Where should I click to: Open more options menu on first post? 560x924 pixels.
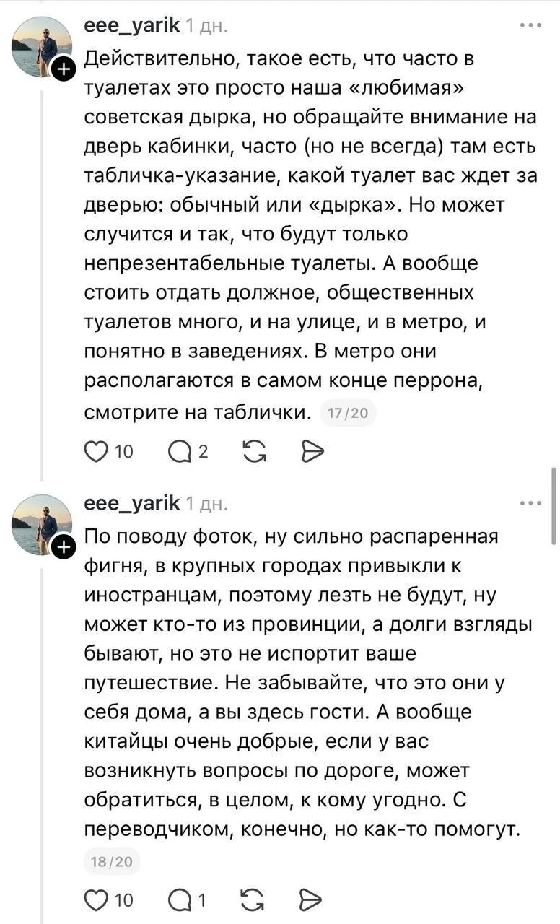(x=530, y=25)
